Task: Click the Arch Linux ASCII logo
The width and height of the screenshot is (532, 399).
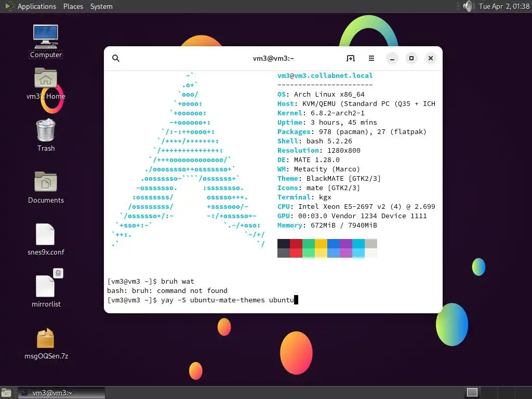Action: [188, 160]
